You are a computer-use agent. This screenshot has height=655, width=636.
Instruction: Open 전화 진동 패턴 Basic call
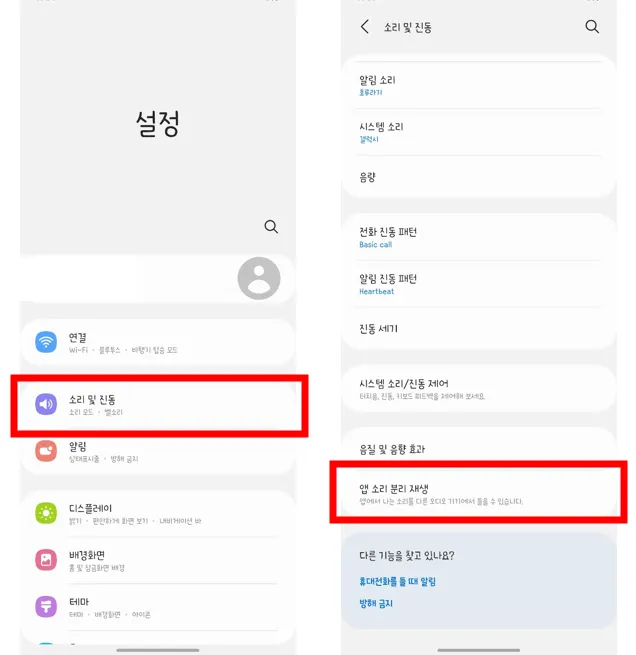pyautogui.click(x=479, y=237)
